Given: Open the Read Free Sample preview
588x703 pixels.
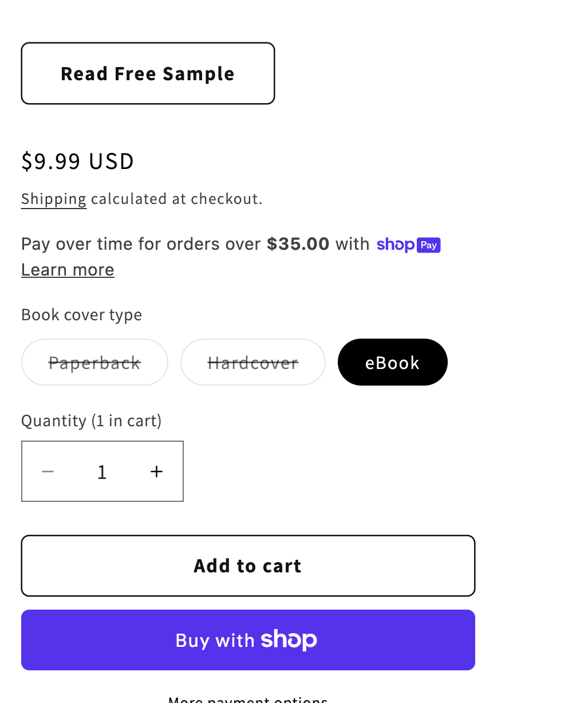Looking at the screenshot, I should (148, 73).
